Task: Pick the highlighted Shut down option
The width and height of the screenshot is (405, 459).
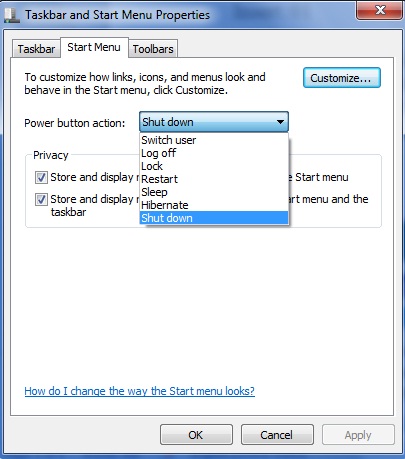Action: 214,218
